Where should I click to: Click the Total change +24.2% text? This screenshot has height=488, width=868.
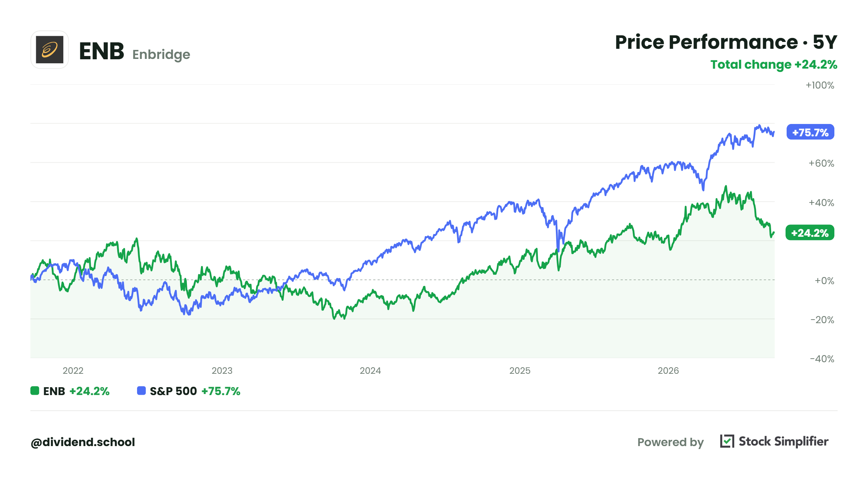click(774, 65)
